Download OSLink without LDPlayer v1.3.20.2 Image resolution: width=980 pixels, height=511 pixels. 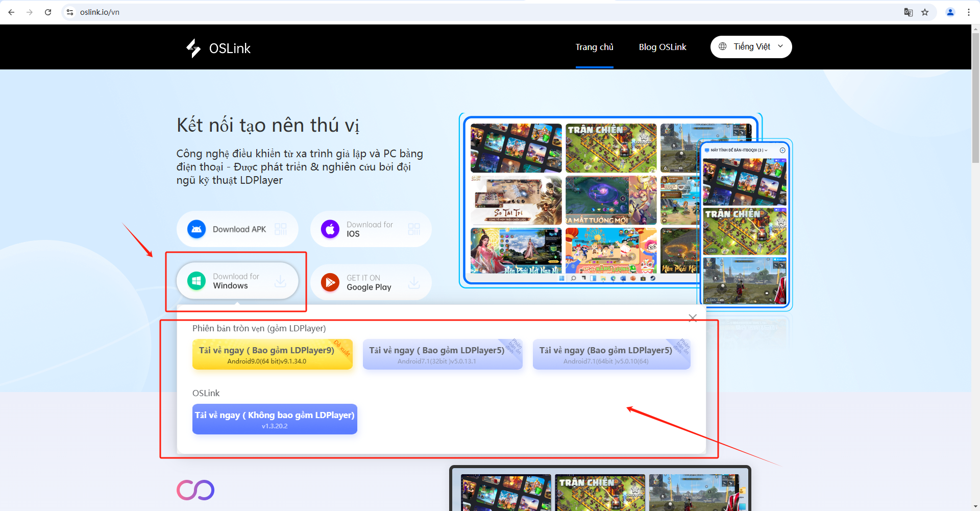(275, 419)
